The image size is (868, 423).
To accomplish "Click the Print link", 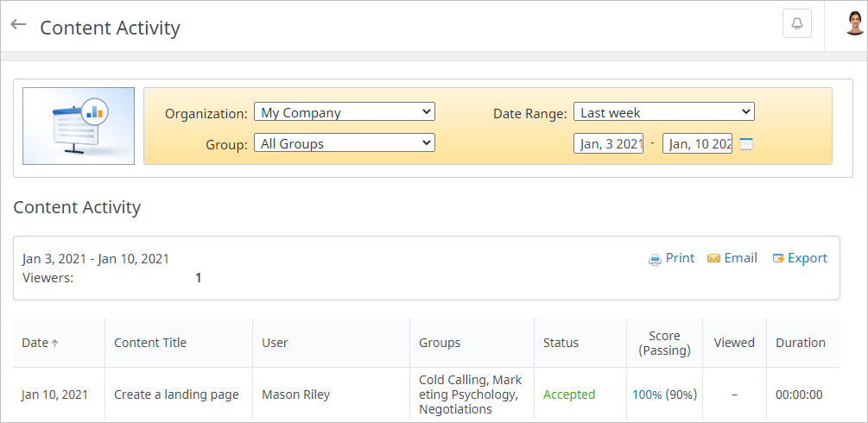I will click(680, 258).
